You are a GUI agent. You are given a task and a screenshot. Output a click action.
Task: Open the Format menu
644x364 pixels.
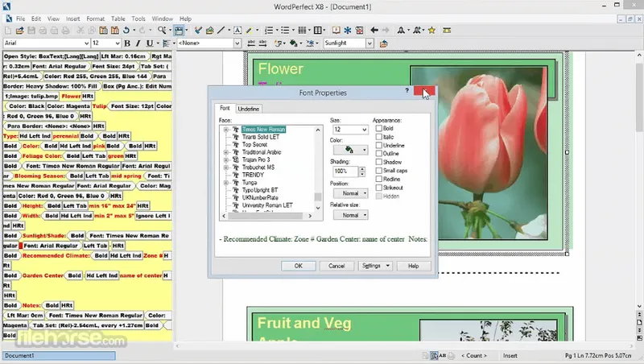tap(95, 19)
